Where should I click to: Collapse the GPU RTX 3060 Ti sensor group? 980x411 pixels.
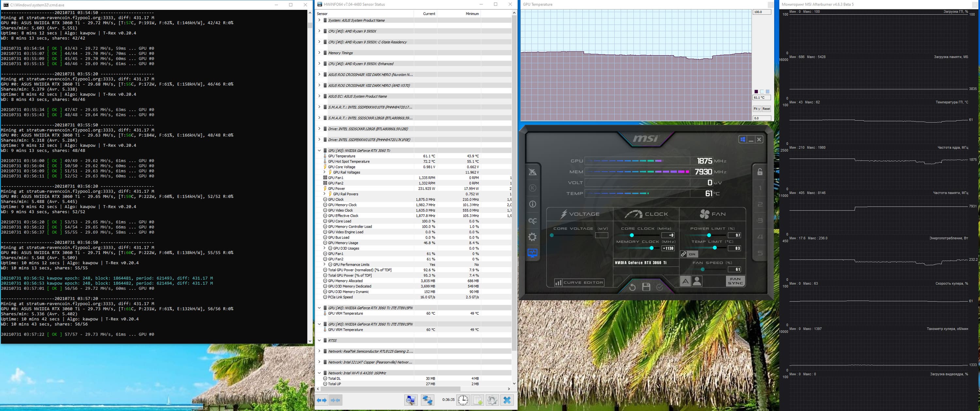(319, 150)
